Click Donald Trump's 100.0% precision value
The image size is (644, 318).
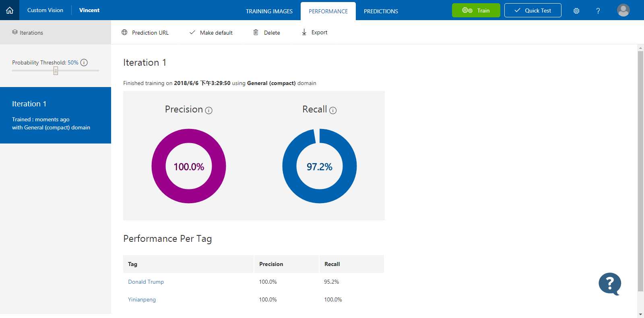click(268, 282)
